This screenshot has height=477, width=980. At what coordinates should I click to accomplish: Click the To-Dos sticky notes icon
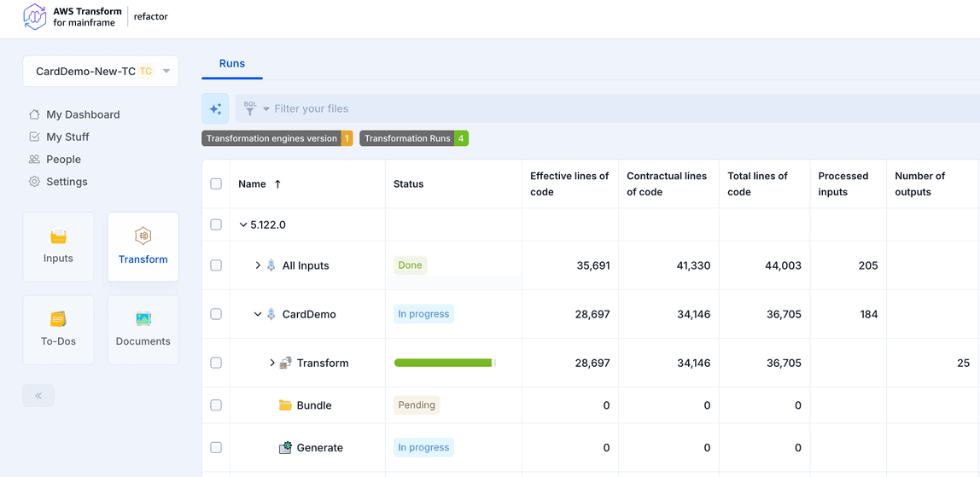pos(58,319)
